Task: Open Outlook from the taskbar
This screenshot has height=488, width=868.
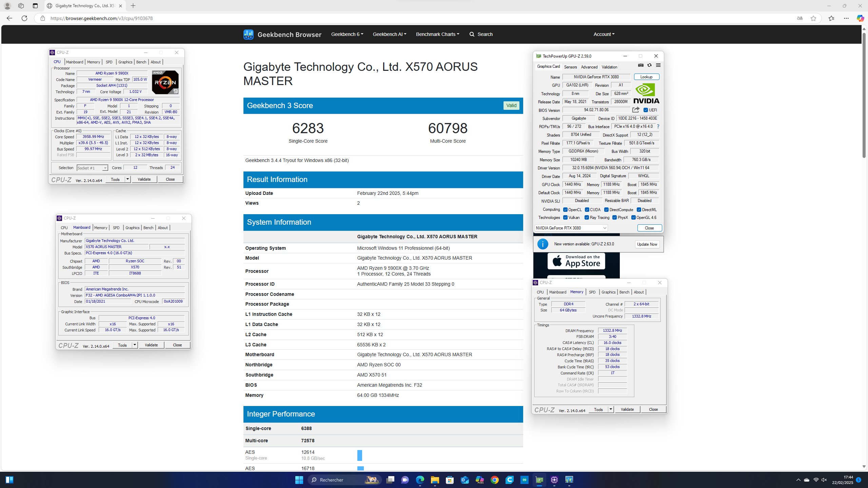Action: [x=465, y=480]
